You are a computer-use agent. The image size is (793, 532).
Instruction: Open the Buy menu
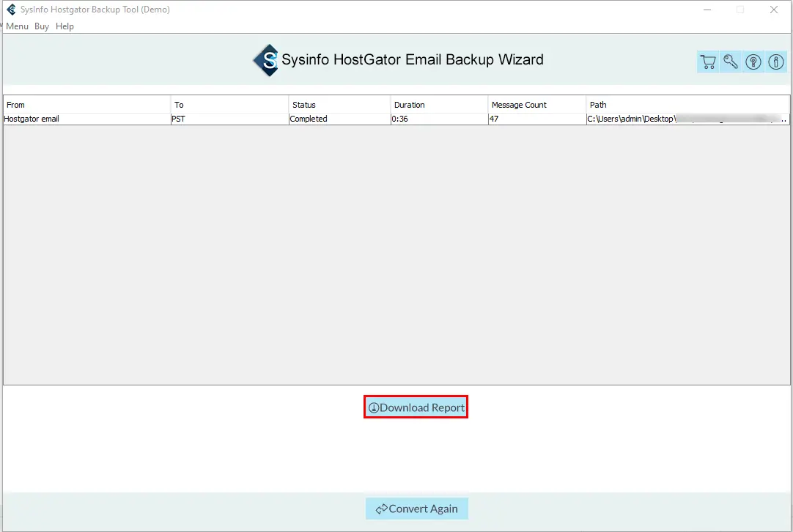click(x=42, y=26)
